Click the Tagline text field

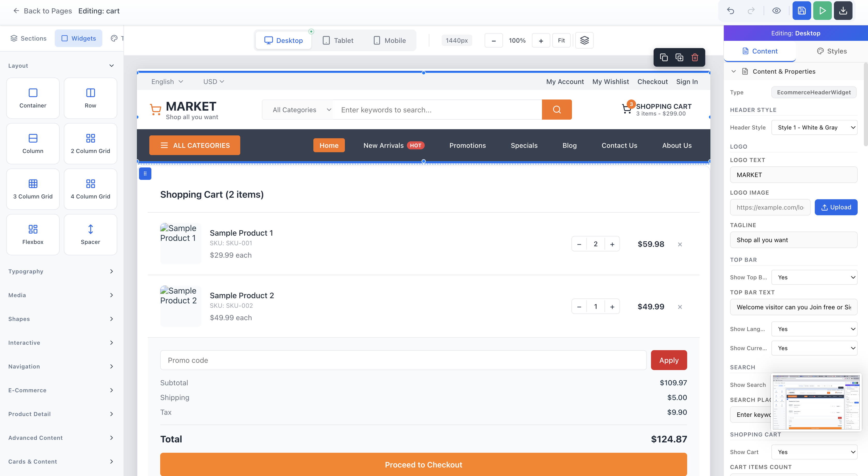pyautogui.click(x=794, y=240)
